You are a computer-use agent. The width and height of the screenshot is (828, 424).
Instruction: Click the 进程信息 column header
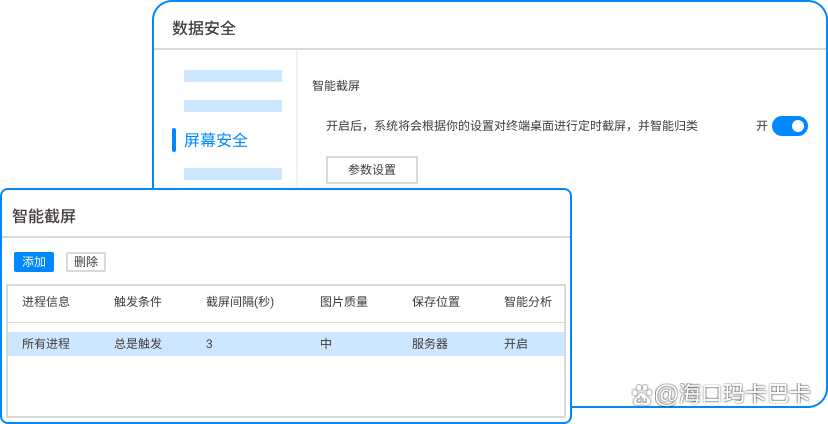[x=45, y=302]
